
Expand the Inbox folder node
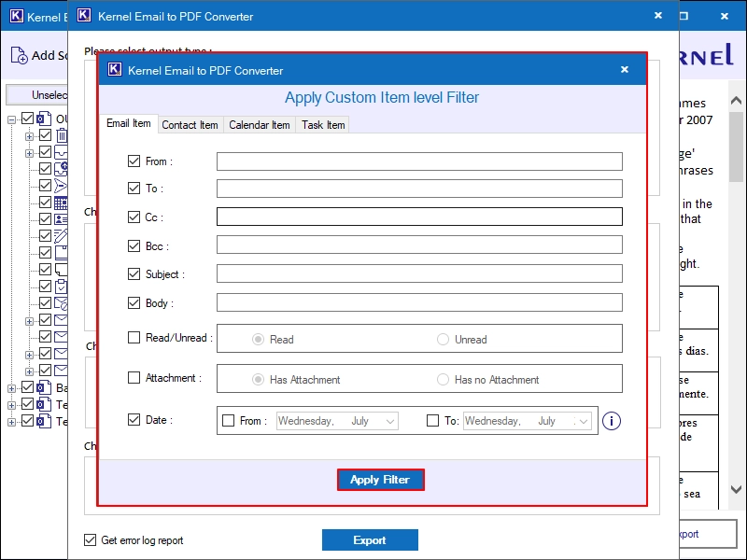click(29, 153)
